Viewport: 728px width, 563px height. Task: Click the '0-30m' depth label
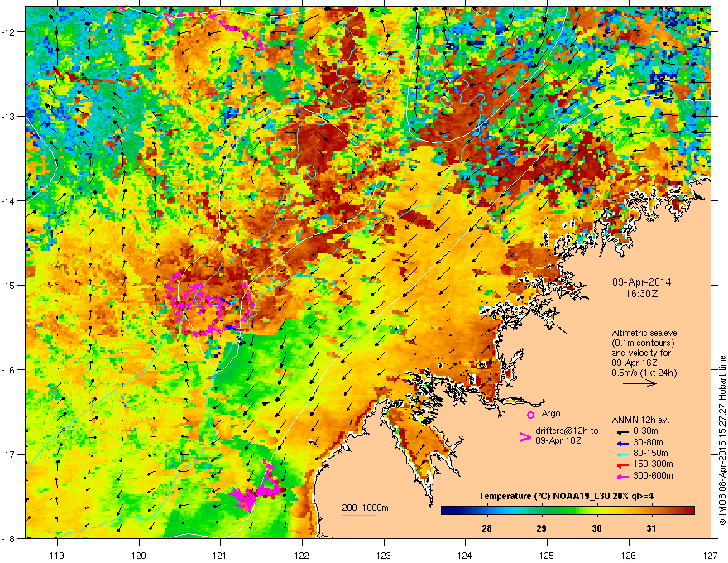645,431
